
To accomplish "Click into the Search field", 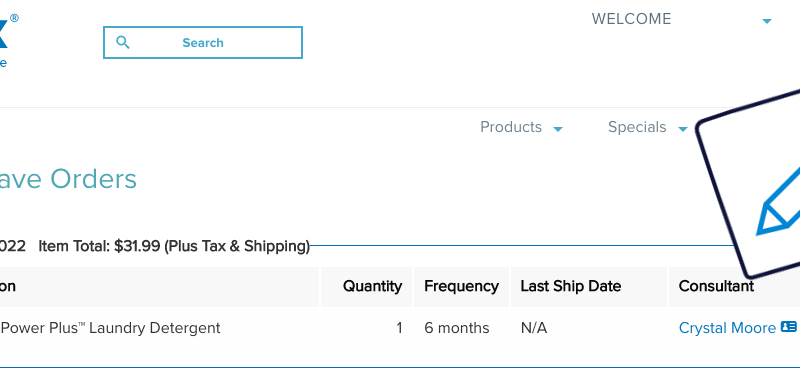I will pyautogui.click(x=203, y=42).
